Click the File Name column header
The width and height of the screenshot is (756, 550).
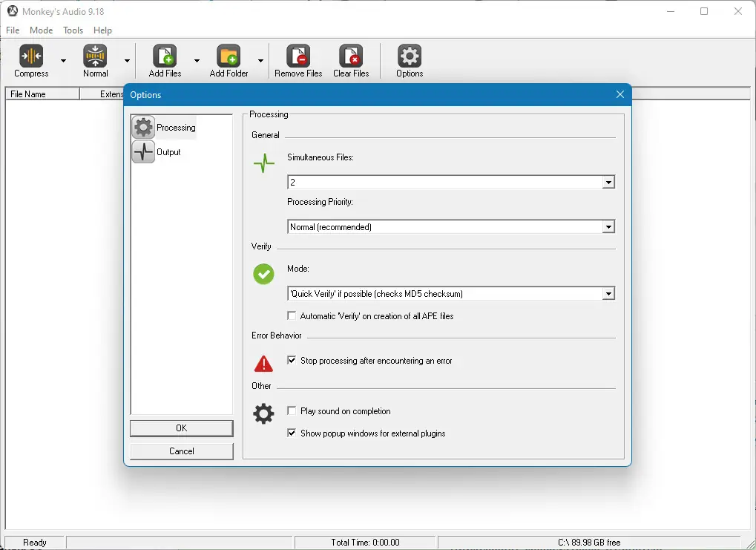pyautogui.click(x=42, y=94)
